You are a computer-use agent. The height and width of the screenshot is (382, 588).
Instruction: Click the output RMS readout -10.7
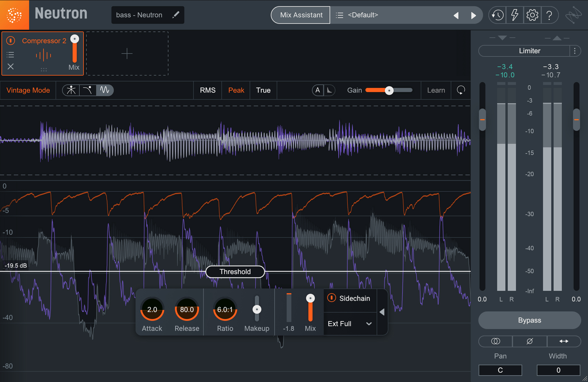pyautogui.click(x=551, y=75)
